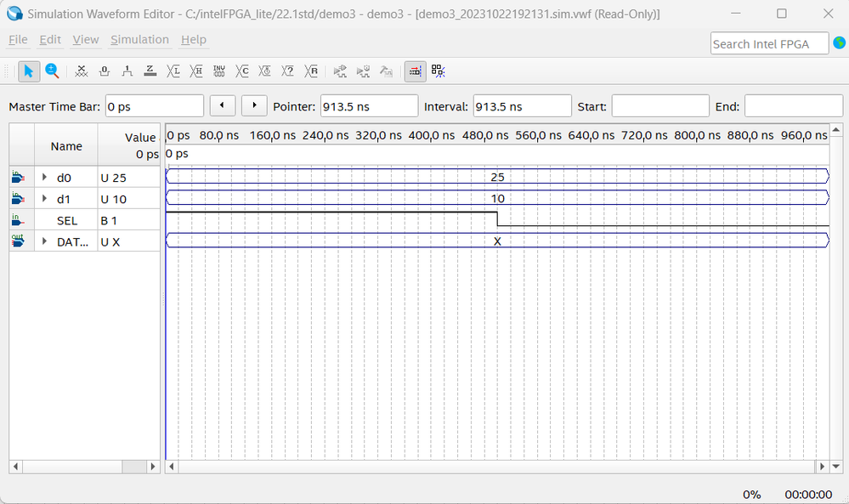This screenshot has height=504, width=849.
Task: Select the arrow Selection tool
Action: click(x=29, y=71)
